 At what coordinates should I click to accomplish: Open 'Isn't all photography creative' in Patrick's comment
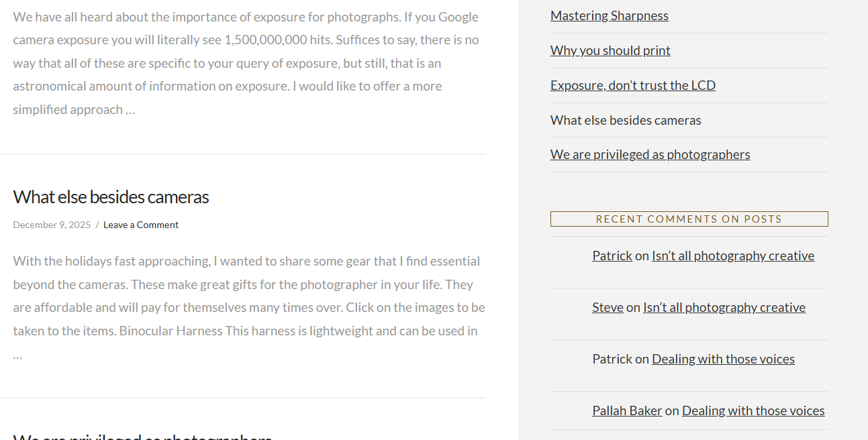tap(732, 256)
